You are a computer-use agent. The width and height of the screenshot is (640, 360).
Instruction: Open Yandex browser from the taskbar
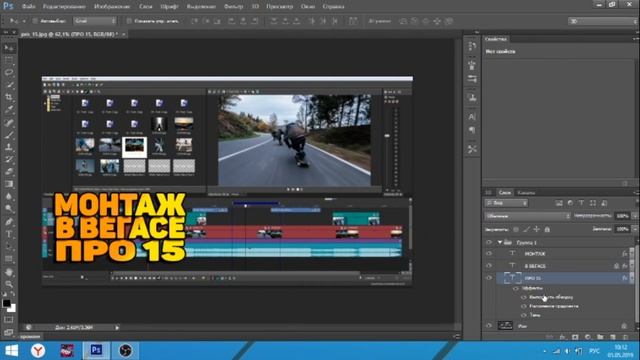pyautogui.click(x=38, y=350)
